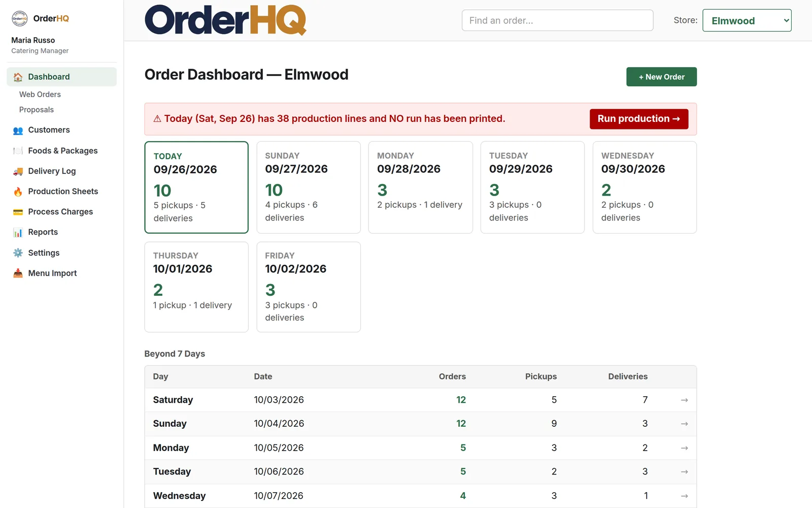Click the Beyond 7 Days heading

175,354
